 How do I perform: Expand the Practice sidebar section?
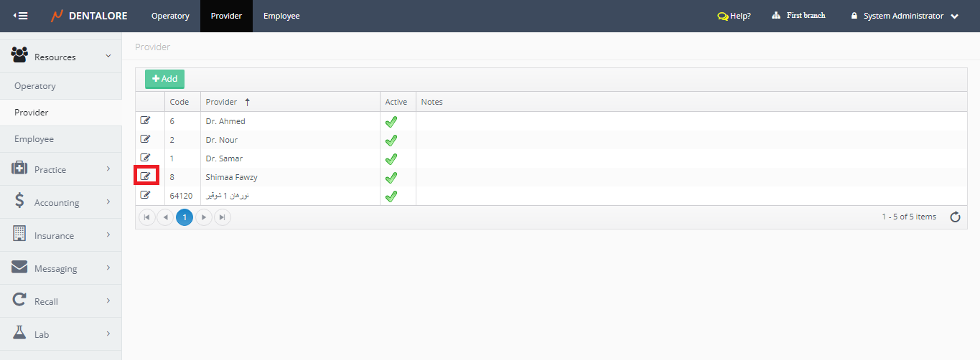(61, 169)
